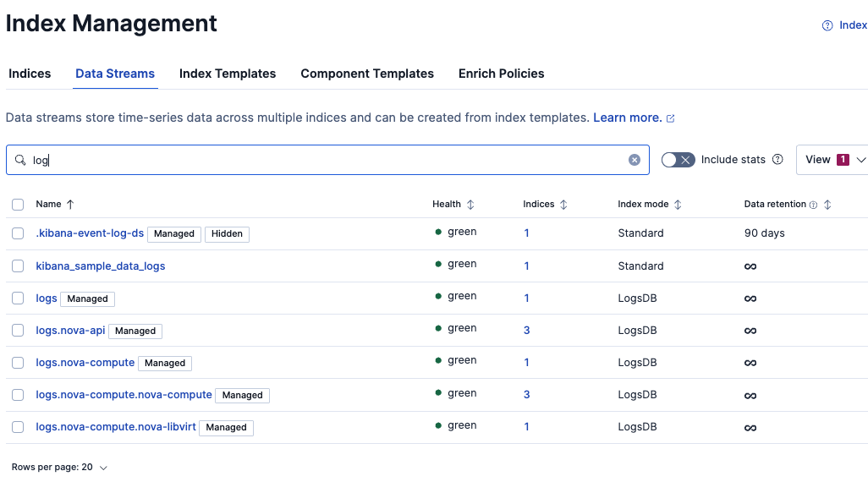The width and height of the screenshot is (868, 482).
Task: Open the View filter dropdown
Action: pyautogui.click(x=832, y=160)
